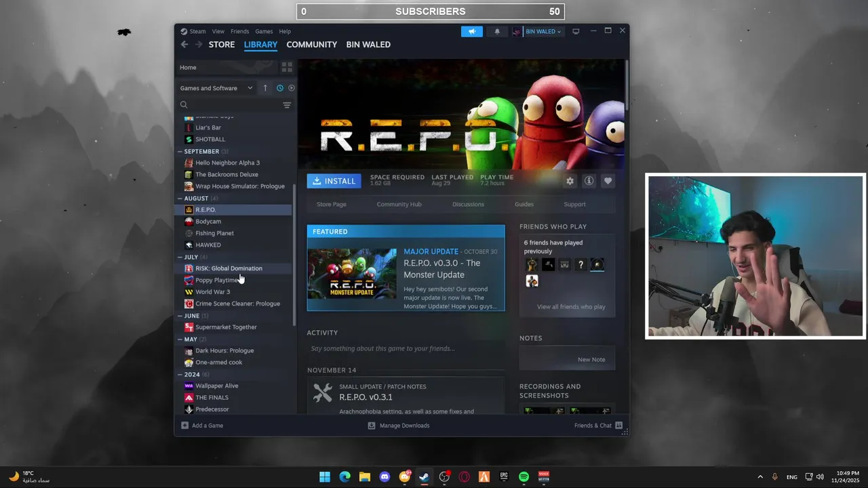Open Home in library sidebar
The image size is (868, 488).
click(x=188, y=67)
